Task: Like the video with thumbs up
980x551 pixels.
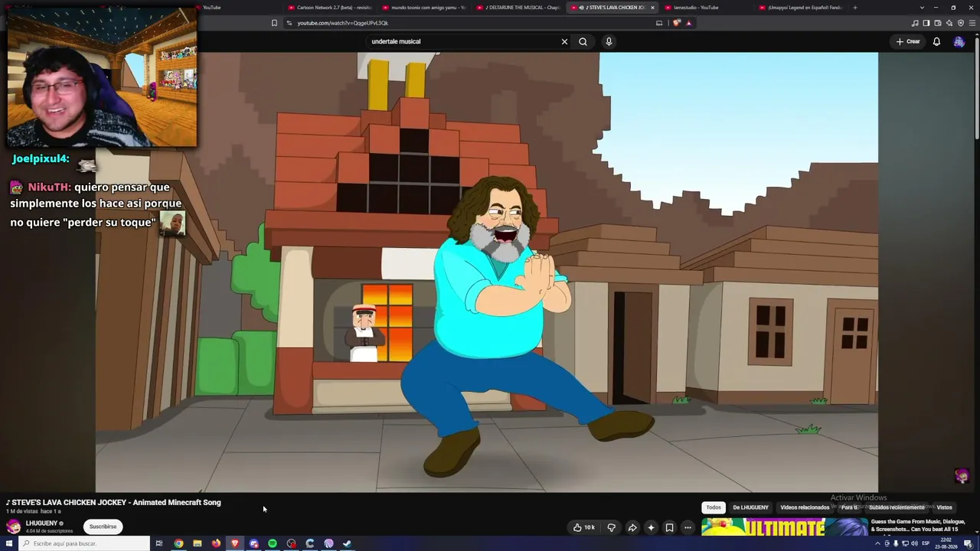Action: (583, 527)
